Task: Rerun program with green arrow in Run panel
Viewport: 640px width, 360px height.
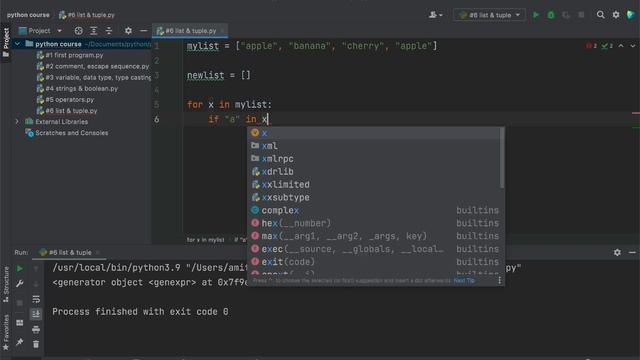Action: coord(20,269)
